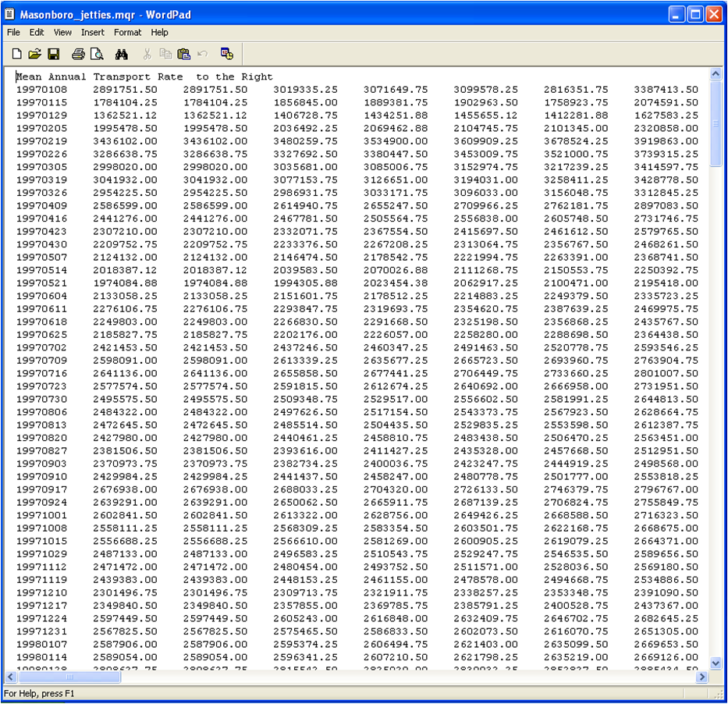Click value 2704320.00

tap(396, 489)
